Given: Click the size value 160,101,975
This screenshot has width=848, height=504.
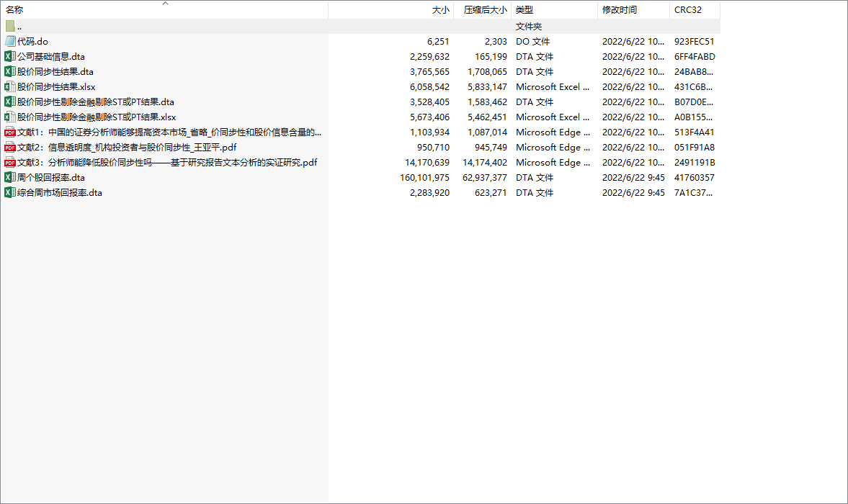Looking at the screenshot, I should (x=424, y=178).
